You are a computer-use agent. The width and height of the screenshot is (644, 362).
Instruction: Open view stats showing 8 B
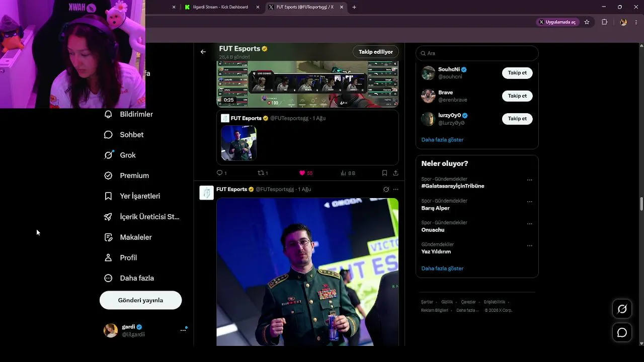[x=348, y=173]
